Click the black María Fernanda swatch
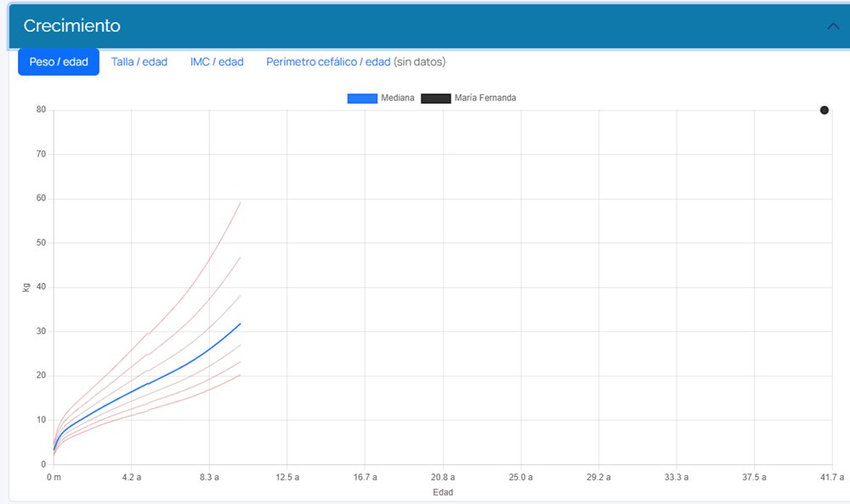Screen dimensions: 850x504 [x=436, y=98]
